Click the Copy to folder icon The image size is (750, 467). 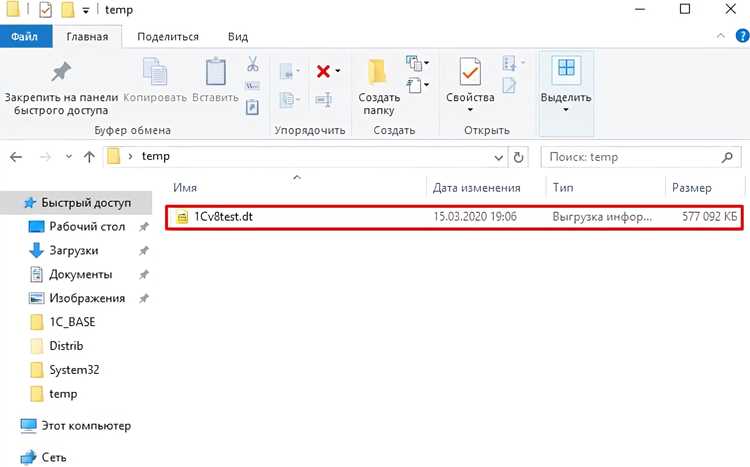point(287,100)
